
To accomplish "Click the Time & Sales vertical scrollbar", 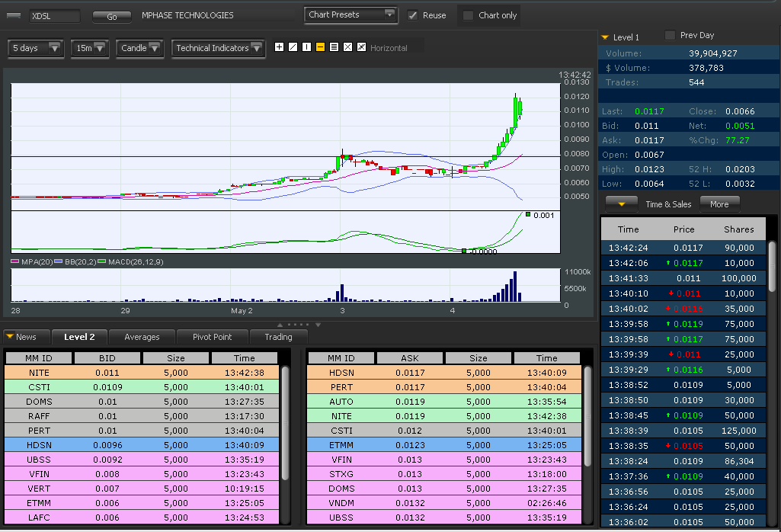I will pos(772,267).
